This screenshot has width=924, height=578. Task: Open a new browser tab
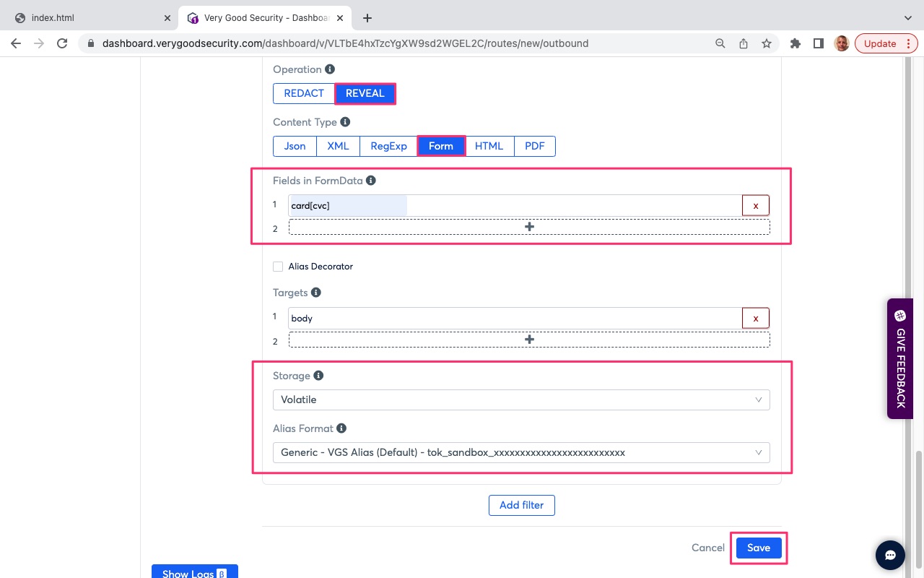pyautogui.click(x=367, y=18)
